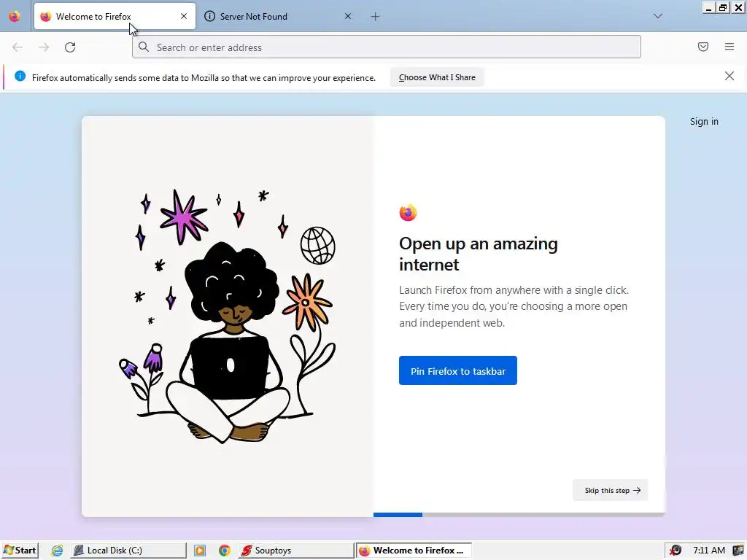Click the info icon in the data notification bar
The height and width of the screenshot is (560, 747).
pyautogui.click(x=20, y=76)
